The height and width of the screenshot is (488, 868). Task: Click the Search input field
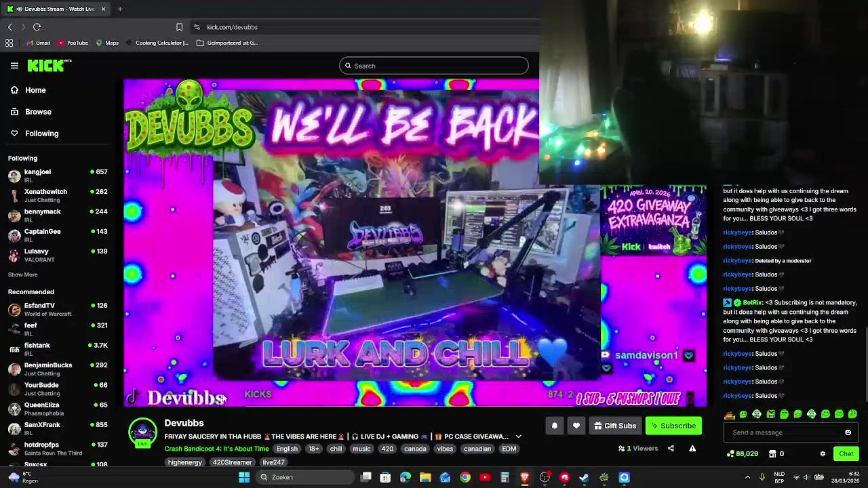(x=434, y=66)
